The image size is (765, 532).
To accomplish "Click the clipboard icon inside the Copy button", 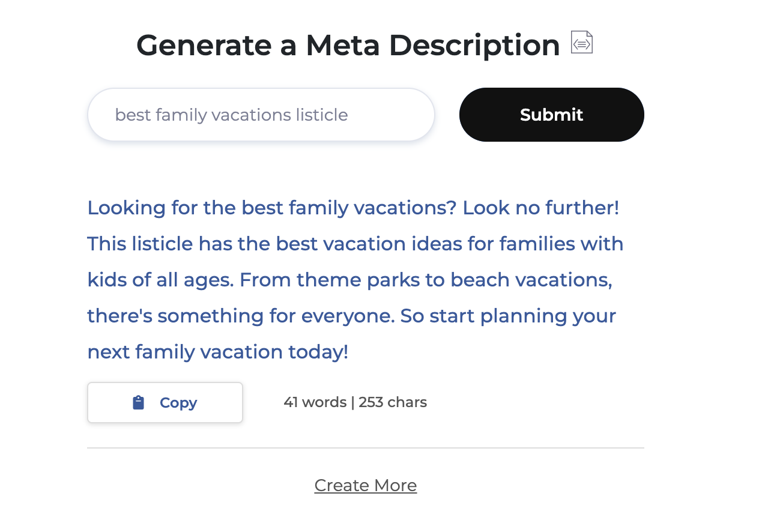I will [139, 402].
